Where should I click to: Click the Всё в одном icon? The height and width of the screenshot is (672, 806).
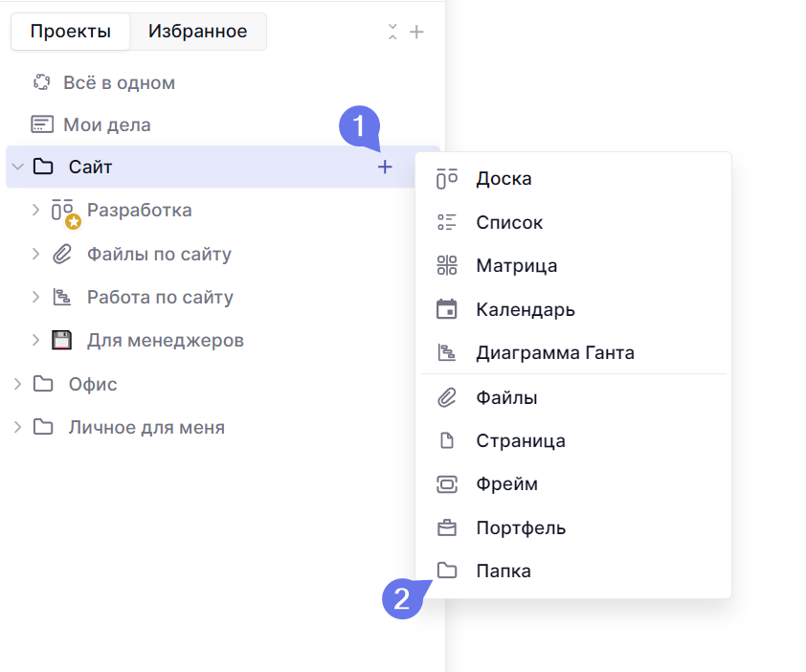41,83
